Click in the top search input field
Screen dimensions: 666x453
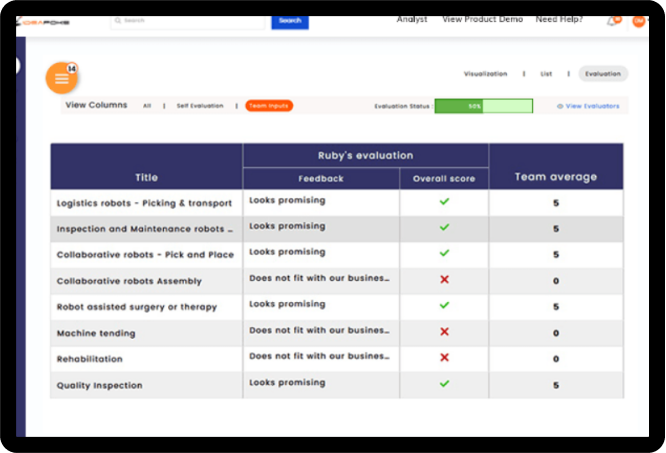click(190, 20)
